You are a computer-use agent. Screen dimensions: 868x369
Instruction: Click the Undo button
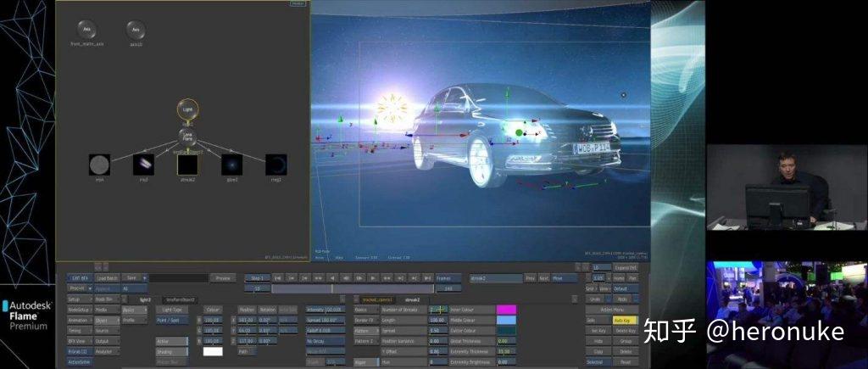[x=594, y=299]
